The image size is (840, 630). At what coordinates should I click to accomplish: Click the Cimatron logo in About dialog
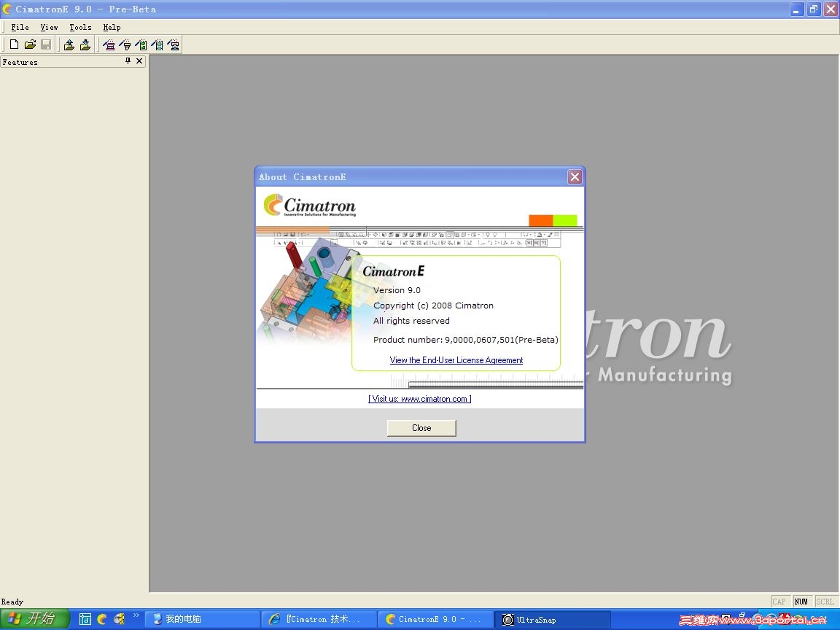(310, 206)
